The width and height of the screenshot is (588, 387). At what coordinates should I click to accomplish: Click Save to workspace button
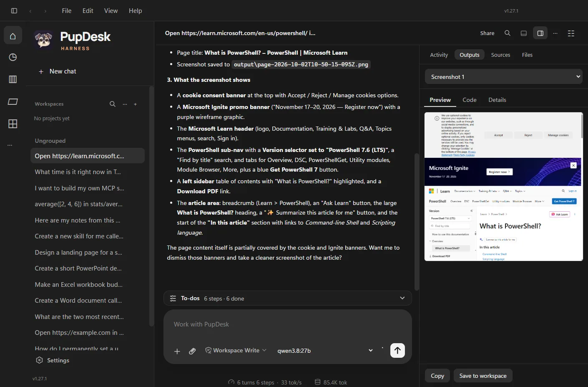coord(483,376)
